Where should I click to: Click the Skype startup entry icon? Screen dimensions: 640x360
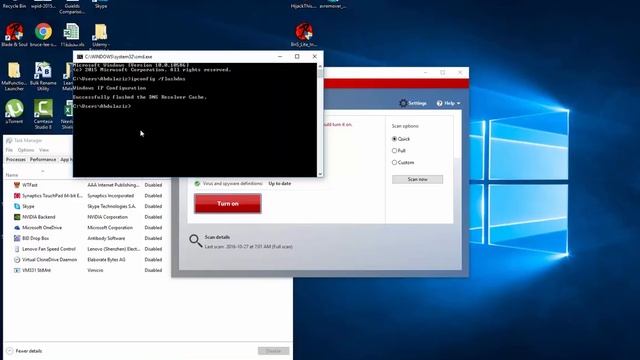tap(17, 206)
